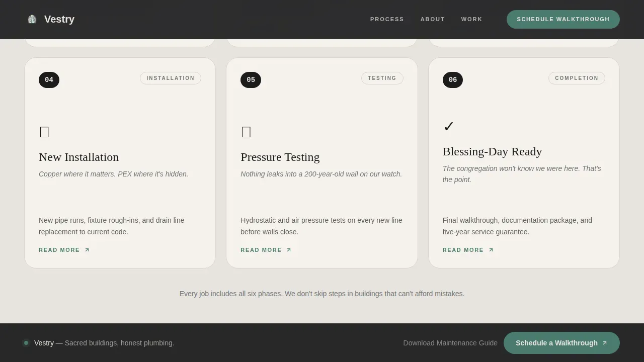Click Schedule a Walkthrough footer button
The height and width of the screenshot is (362, 644).
coord(561,343)
